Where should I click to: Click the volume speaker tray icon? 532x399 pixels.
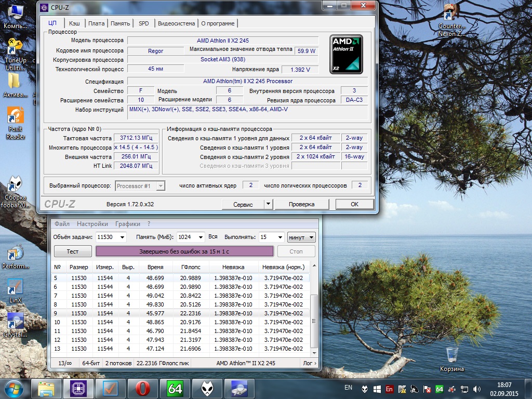[x=477, y=389]
